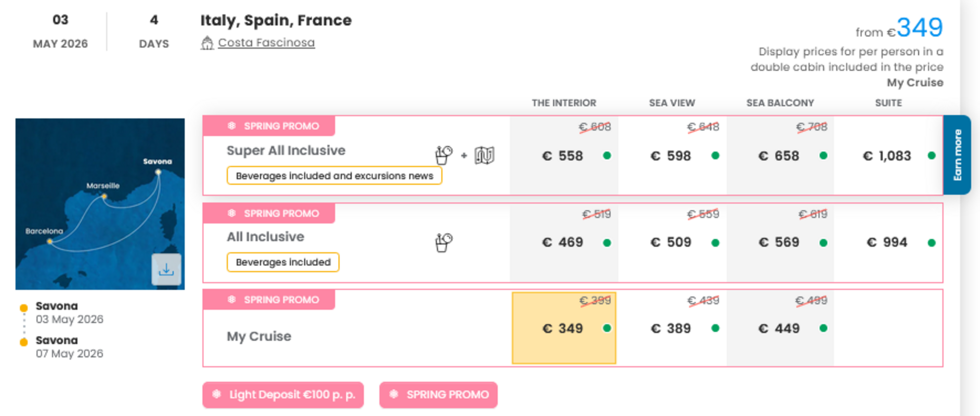This screenshot has width=980, height=416.
Task: Click the Super All Inclusive excursions map icon
Action: click(484, 155)
